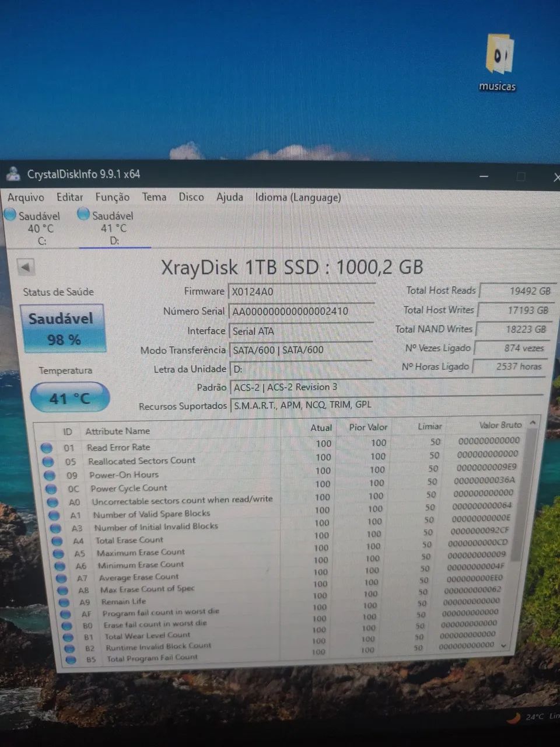Click the 41 °C temperature button
560x747 pixels.
[x=69, y=398]
